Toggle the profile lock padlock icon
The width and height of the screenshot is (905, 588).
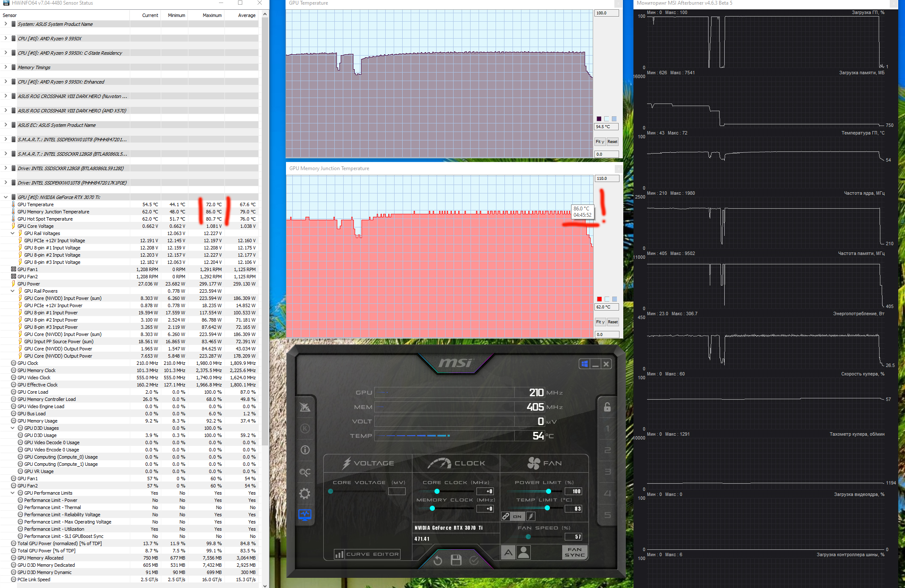click(x=607, y=407)
